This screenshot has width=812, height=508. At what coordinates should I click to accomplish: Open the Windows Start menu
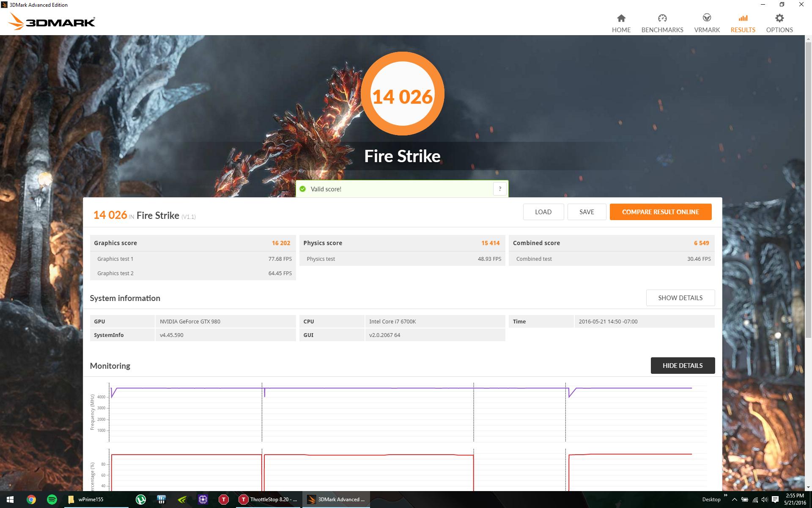click(10, 500)
